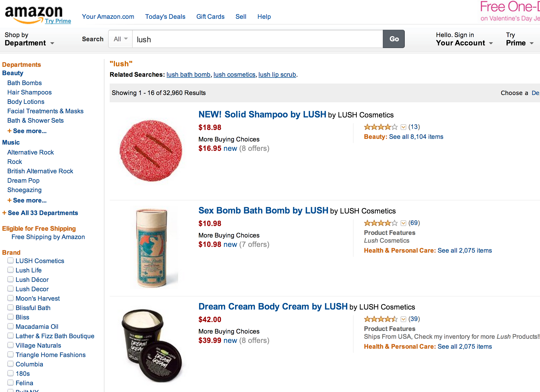This screenshot has height=392, width=540.
Task: Open the red Solid Shampoo product image
Action: [151, 151]
